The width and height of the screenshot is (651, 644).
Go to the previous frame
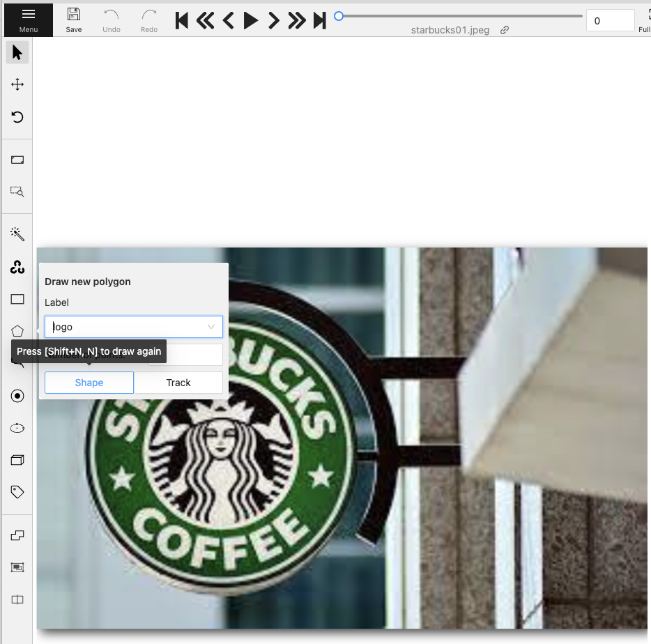coord(228,20)
